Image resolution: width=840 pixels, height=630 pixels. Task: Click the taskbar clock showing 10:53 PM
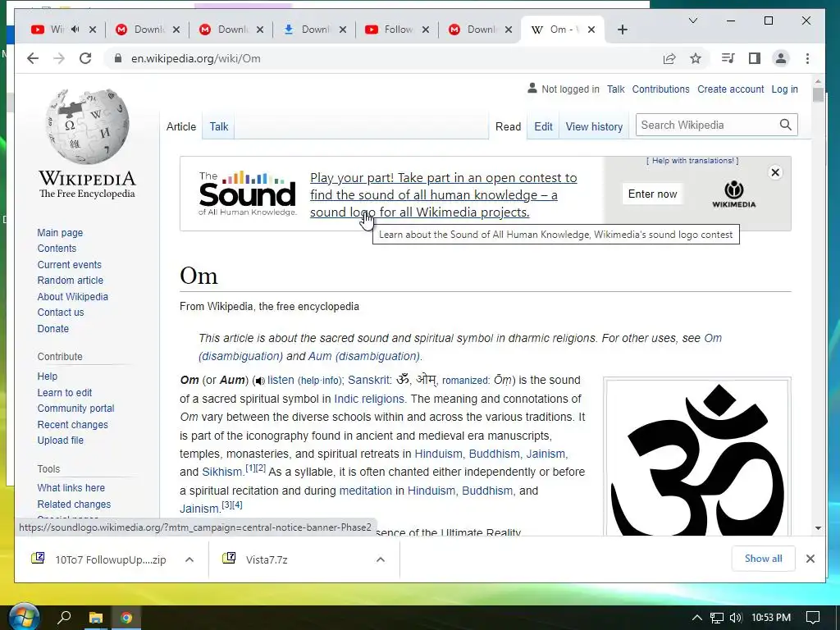(771, 618)
